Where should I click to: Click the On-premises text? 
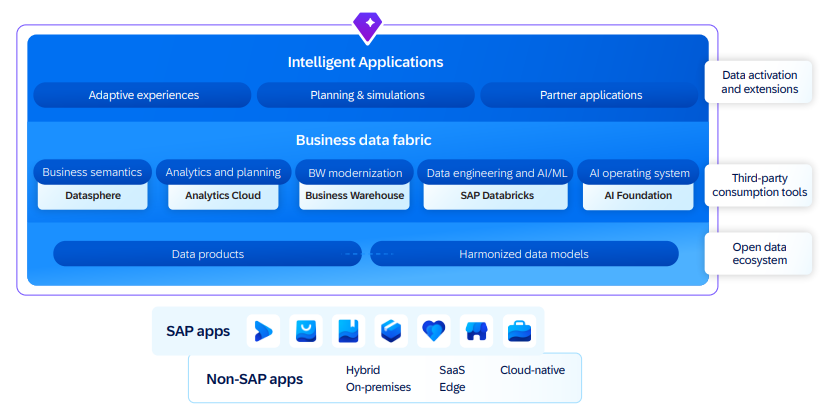click(x=378, y=387)
